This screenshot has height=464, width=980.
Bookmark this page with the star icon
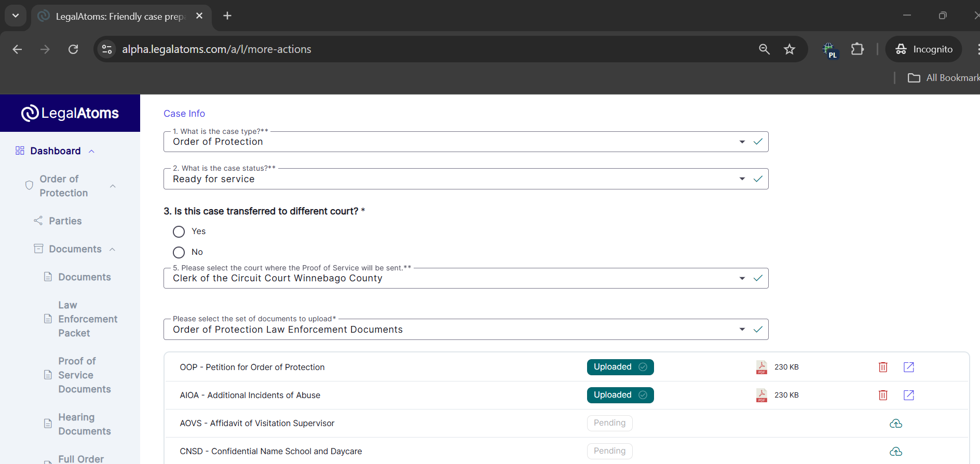(x=789, y=49)
